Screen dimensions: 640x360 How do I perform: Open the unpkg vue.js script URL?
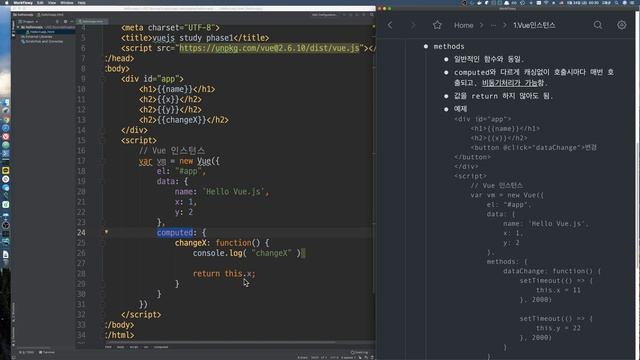pos(269,48)
